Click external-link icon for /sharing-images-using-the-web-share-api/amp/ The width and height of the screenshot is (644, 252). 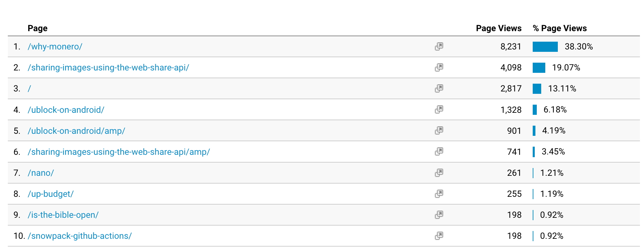[439, 151]
